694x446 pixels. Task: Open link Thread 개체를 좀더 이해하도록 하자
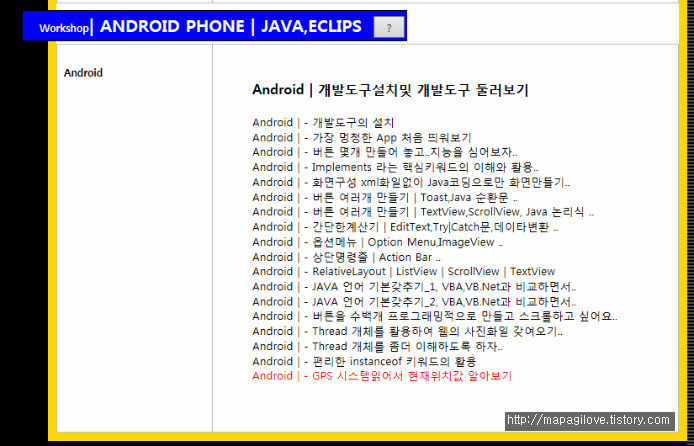point(378,346)
